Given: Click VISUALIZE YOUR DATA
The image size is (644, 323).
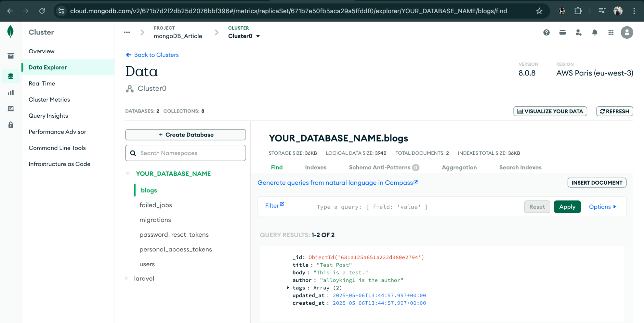Looking at the screenshot, I should (550, 111).
